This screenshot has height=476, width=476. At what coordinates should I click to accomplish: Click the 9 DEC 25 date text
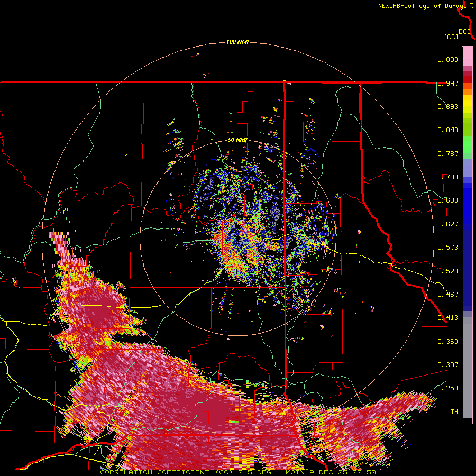pyautogui.click(x=328, y=472)
